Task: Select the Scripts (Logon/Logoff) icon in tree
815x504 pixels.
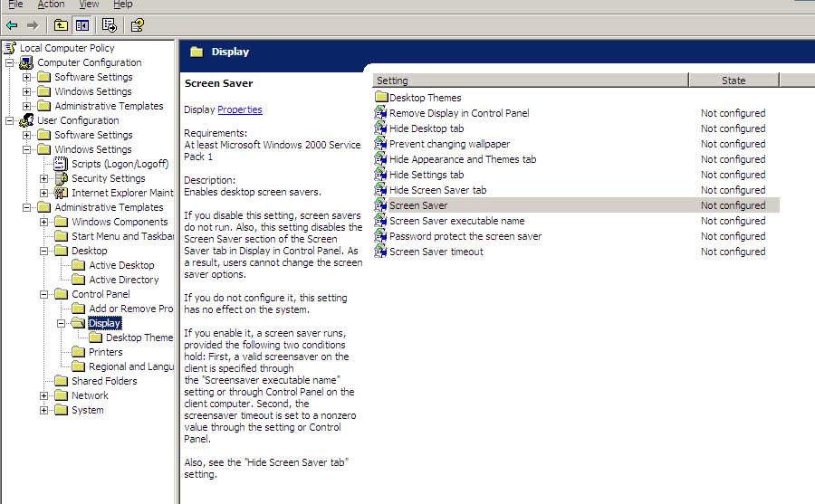Action: coord(62,164)
